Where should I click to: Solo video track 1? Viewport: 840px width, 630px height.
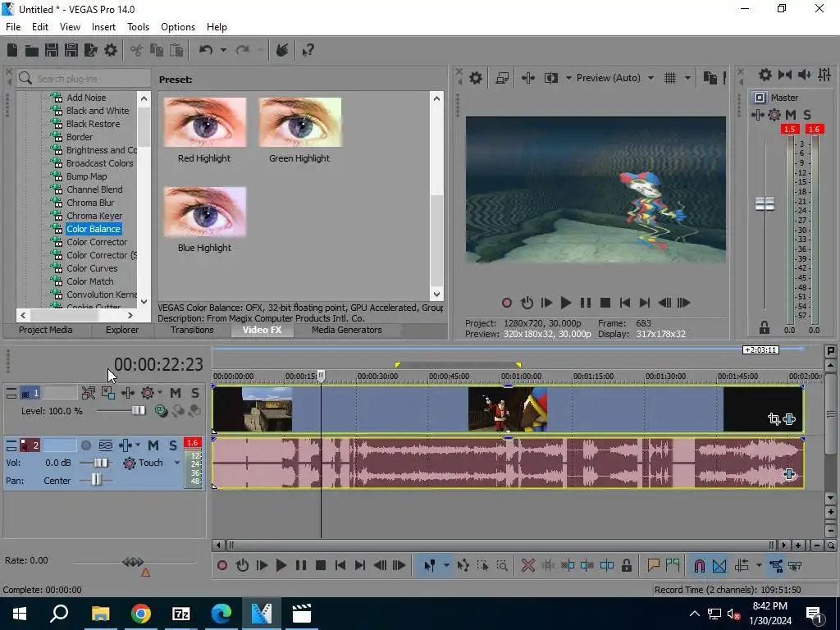pyautogui.click(x=195, y=393)
